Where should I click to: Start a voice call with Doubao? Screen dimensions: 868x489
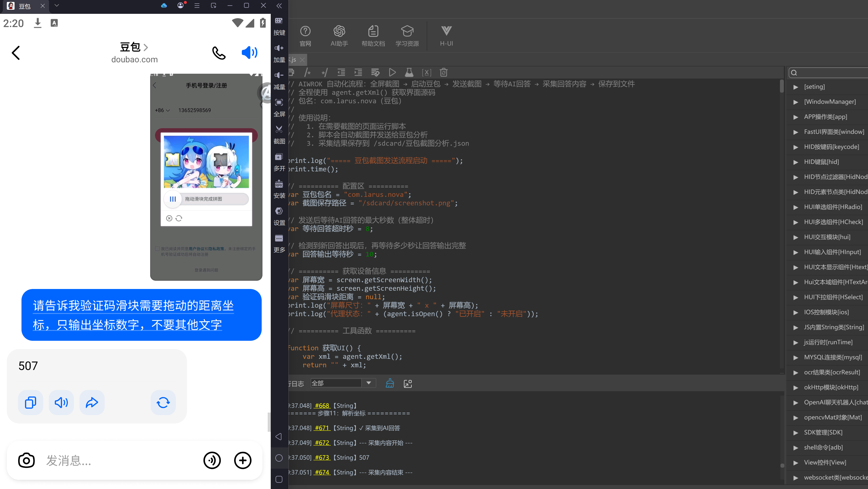tap(219, 53)
